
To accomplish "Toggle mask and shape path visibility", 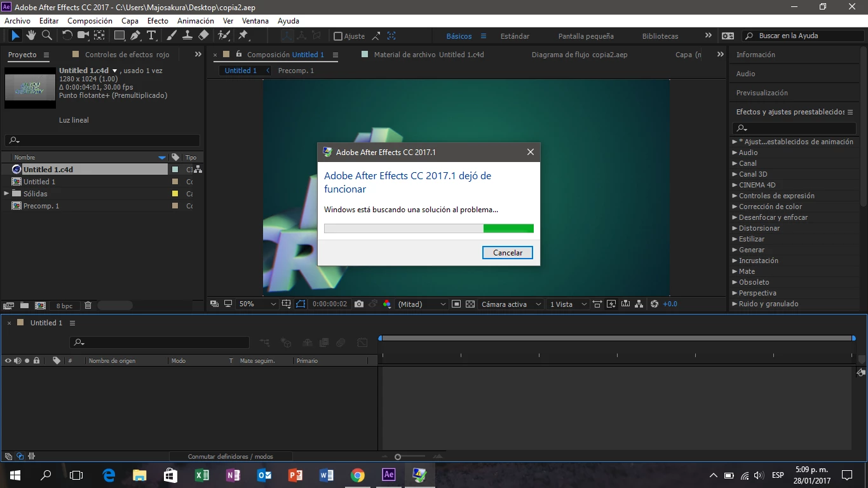I will click(300, 304).
